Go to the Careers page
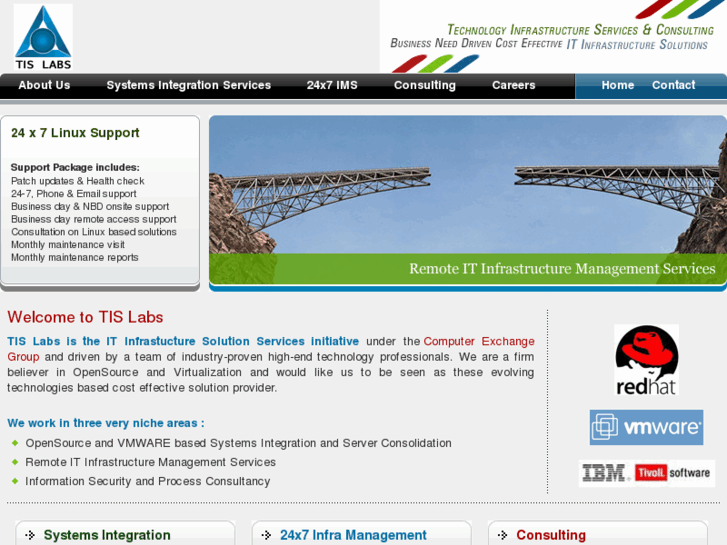 click(x=514, y=85)
